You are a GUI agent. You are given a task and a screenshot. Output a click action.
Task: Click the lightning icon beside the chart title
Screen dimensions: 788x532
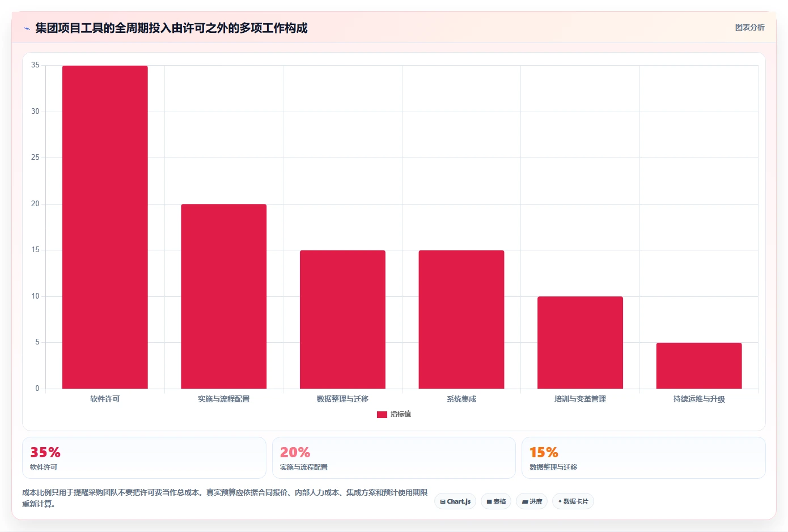pyautogui.click(x=27, y=28)
